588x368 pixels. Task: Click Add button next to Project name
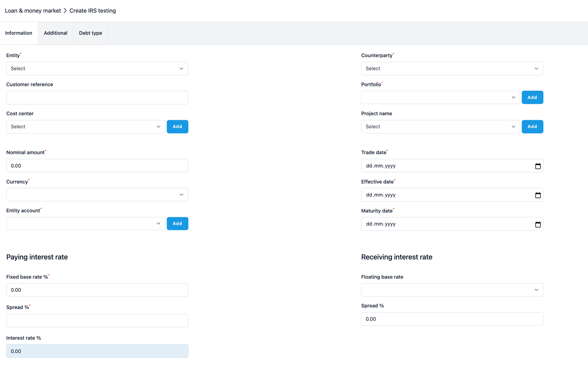tap(533, 127)
